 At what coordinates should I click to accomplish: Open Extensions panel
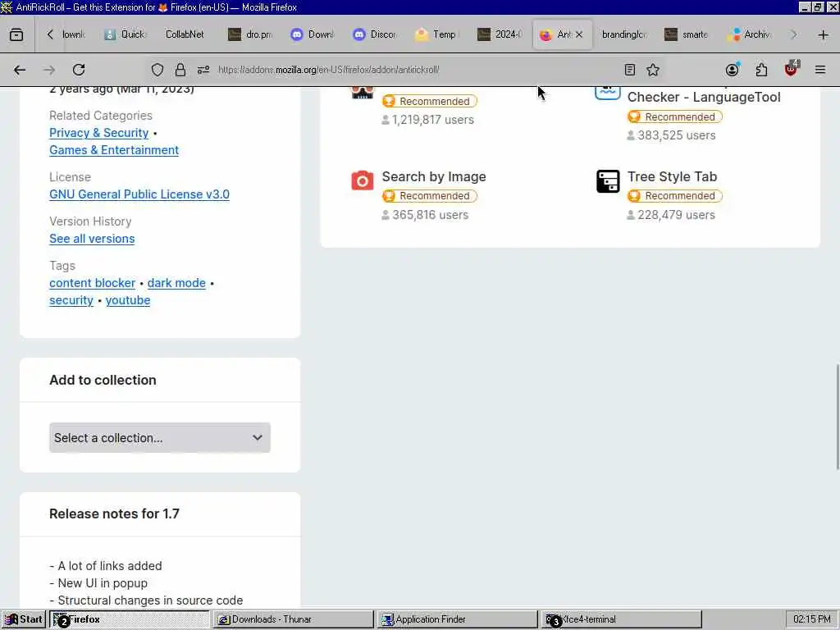(761, 70)
